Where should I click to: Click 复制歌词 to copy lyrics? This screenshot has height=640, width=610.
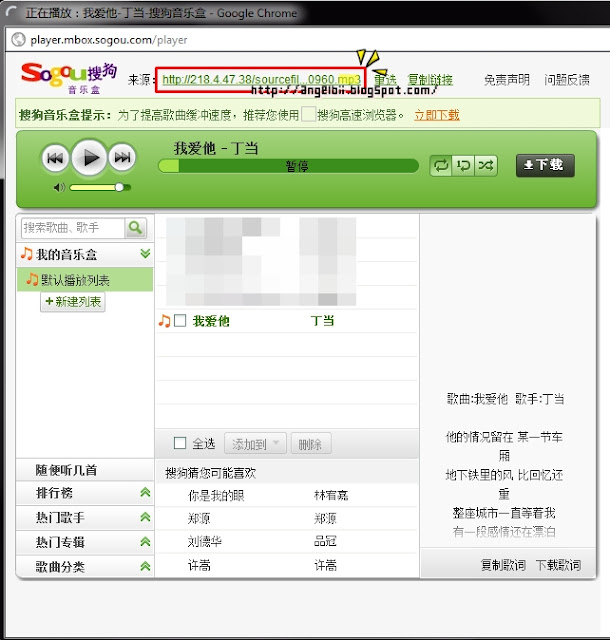click(x=503, y=565)
